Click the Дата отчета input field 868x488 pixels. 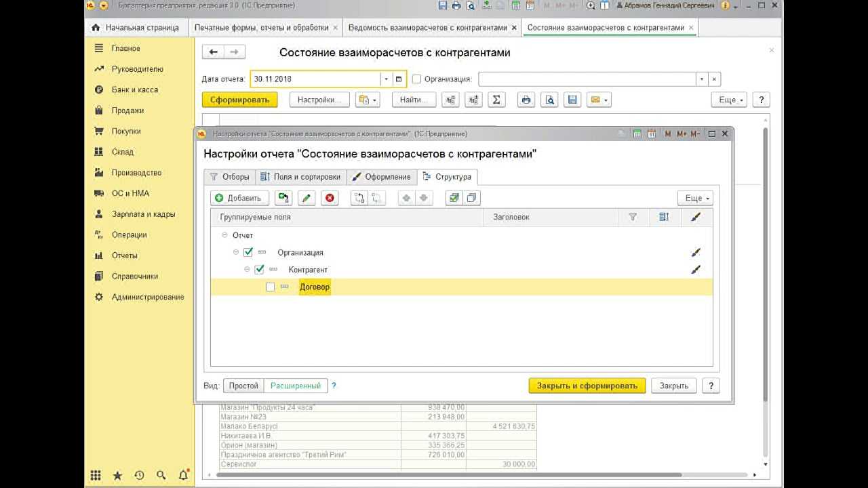pyautogui.click(x=315, y=79)
